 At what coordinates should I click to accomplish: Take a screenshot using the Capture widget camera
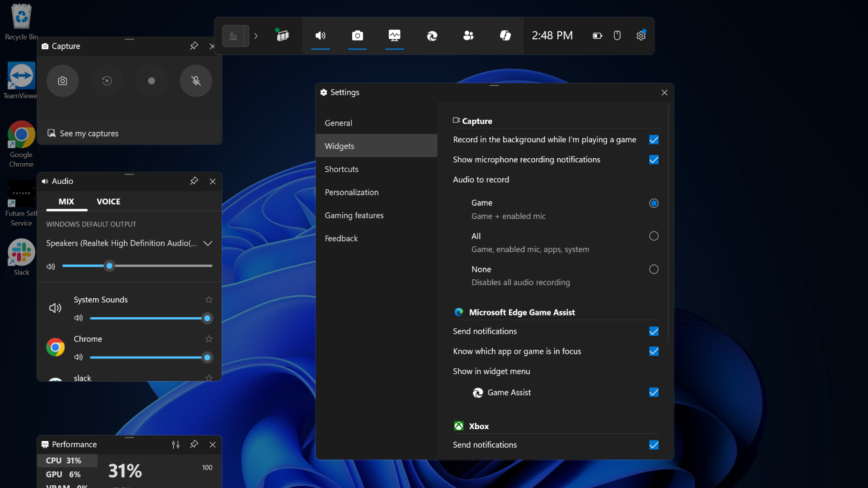click(62, 81)
